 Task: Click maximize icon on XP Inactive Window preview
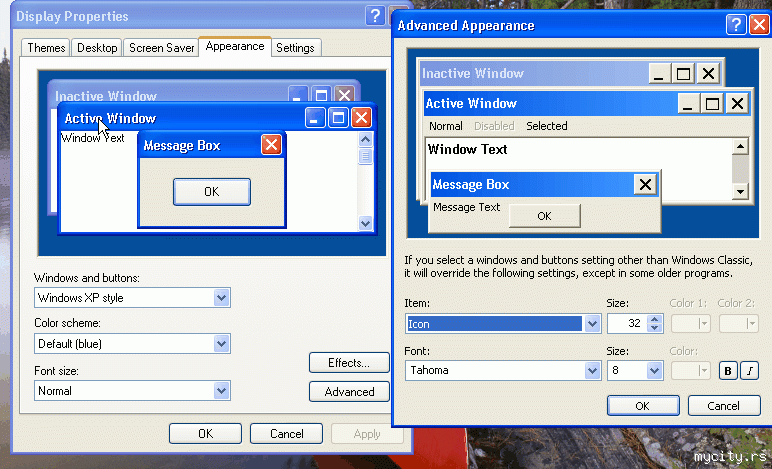(321, 94)
